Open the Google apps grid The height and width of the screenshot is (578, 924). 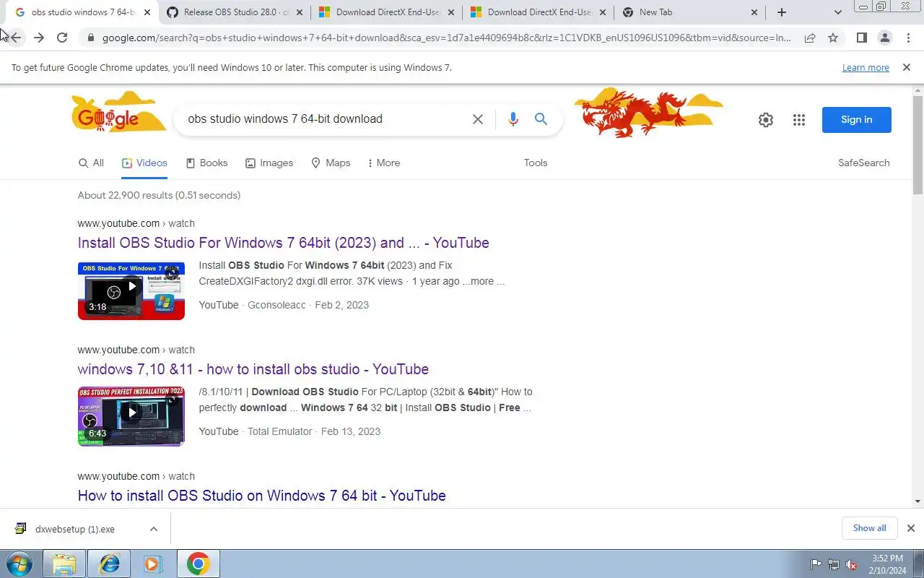click(x=798, y=120)
